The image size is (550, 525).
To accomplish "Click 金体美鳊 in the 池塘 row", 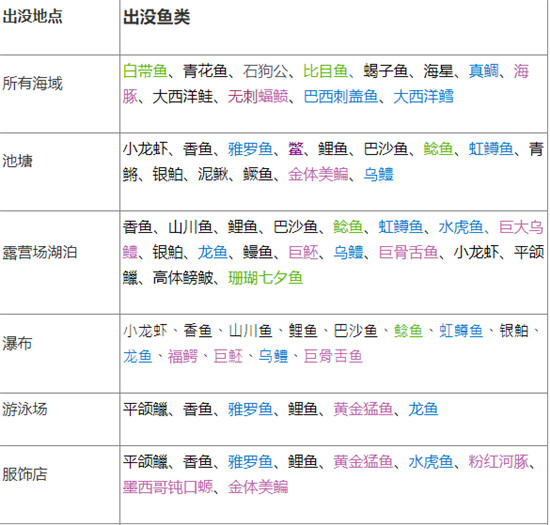I will point(318,174).
